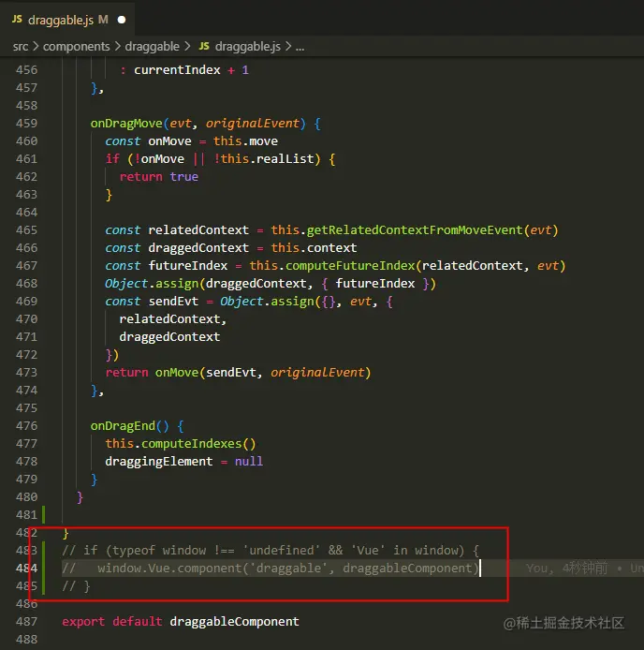Click the unsaved dot on draggable.js tab

coord(122,20)
